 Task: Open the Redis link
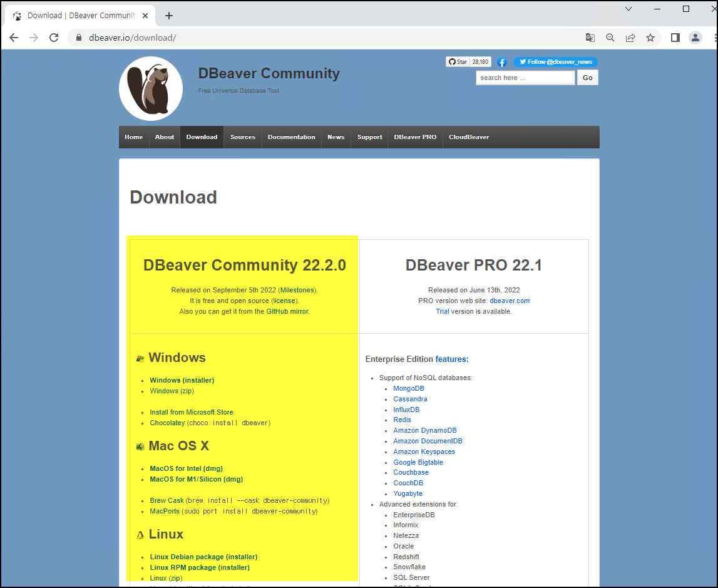[402, 420]
